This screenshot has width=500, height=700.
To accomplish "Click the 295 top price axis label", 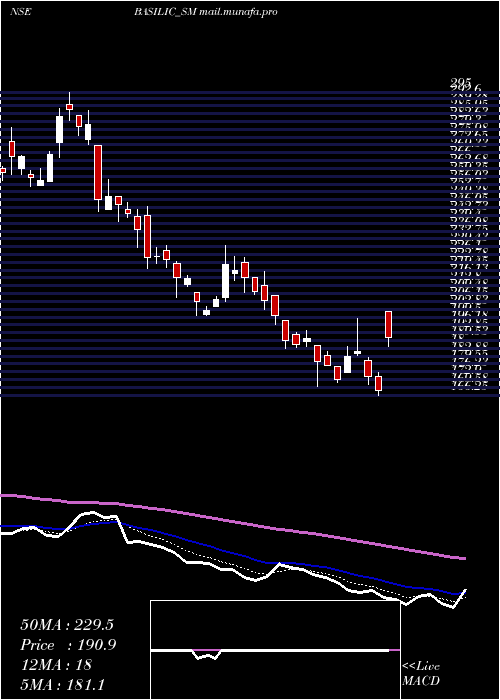I will pos(461,82).
